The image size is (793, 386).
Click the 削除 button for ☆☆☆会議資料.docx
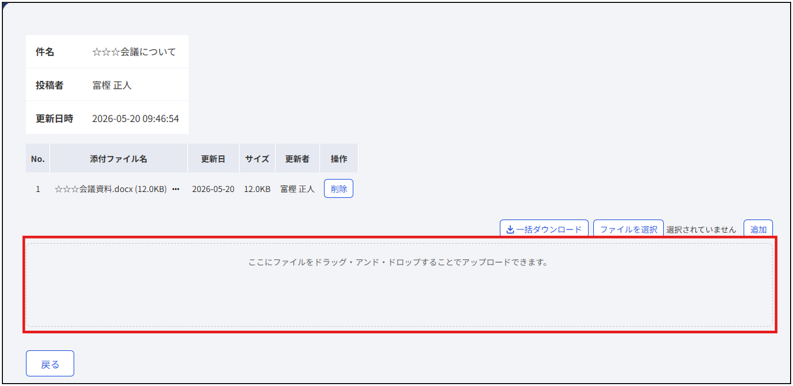pos(338,189)
